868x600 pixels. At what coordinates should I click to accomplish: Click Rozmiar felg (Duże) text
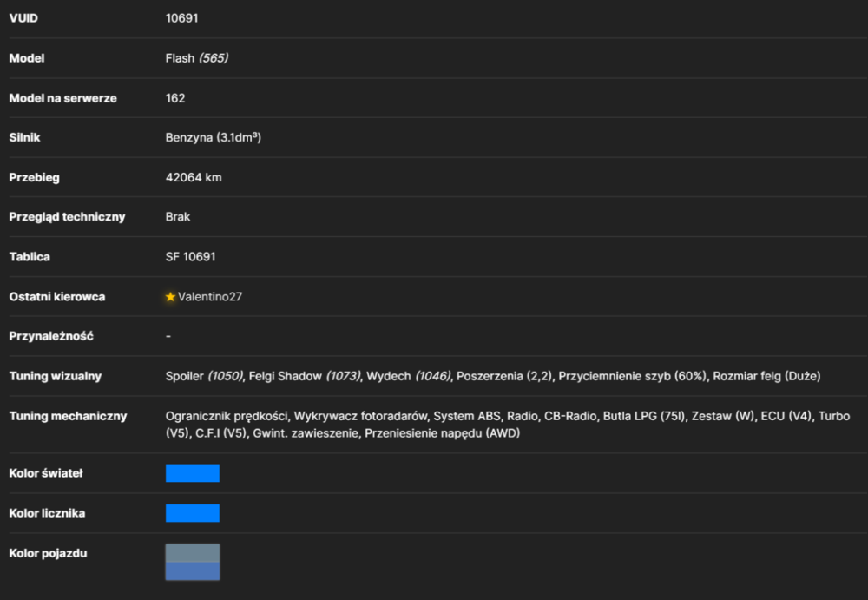[x=766, y=376]
